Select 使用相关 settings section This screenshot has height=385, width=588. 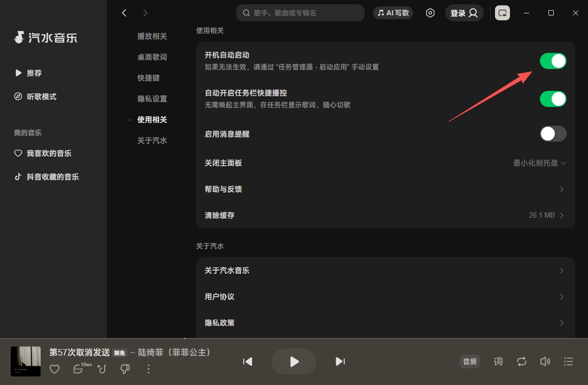click(152, 119)
